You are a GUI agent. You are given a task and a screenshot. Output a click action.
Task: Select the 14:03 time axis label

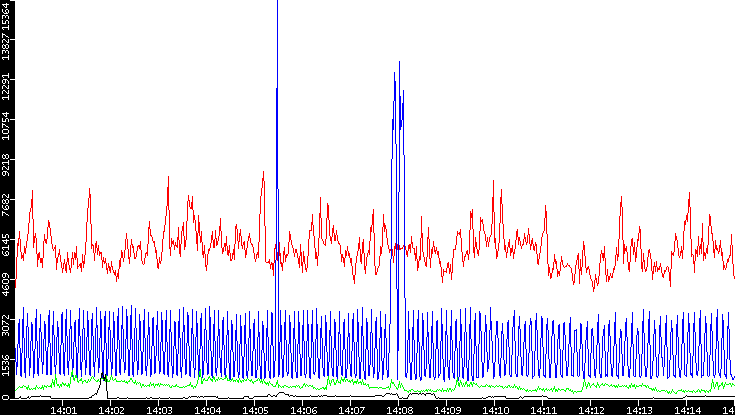pos(159,410)
